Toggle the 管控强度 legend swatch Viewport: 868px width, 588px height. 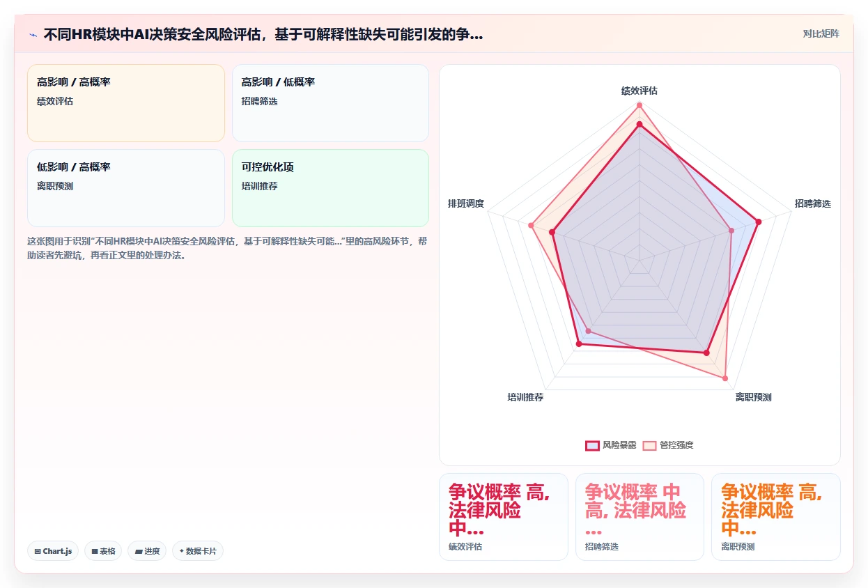[x=649, y=445]
